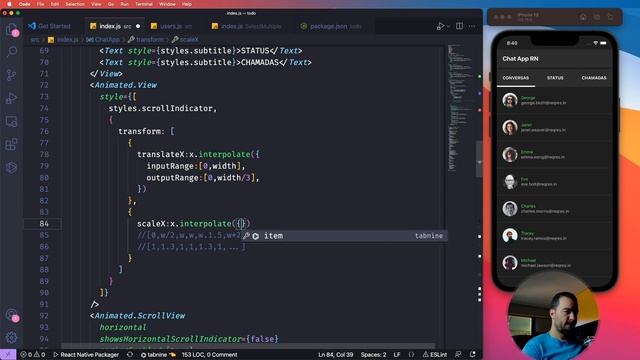The height and width of the screenshot is (360, 640).
Task: Open Janet's conversation in the simulator
Action: [x=555, y=127]
